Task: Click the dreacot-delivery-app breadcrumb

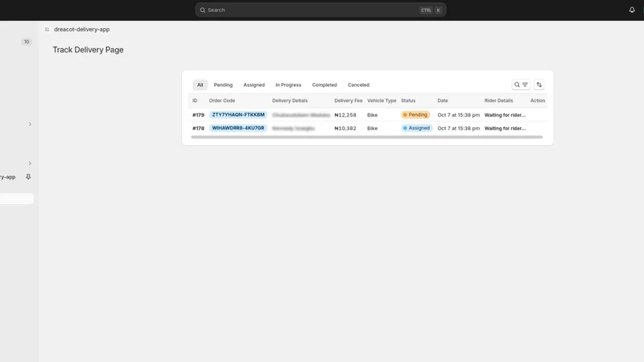Action: pos(82,30)
